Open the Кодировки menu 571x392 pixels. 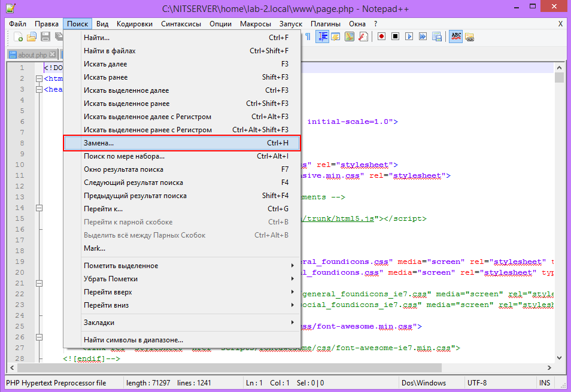coord(135,23)
